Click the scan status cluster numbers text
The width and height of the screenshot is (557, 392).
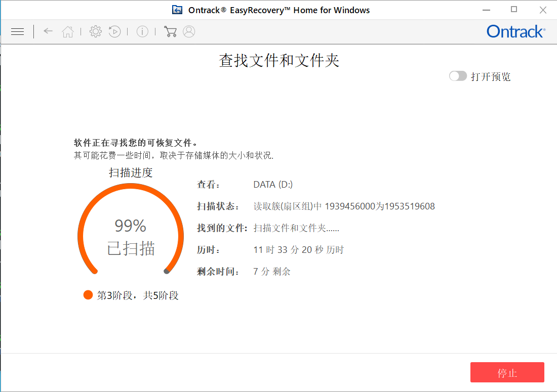[344, 206]
